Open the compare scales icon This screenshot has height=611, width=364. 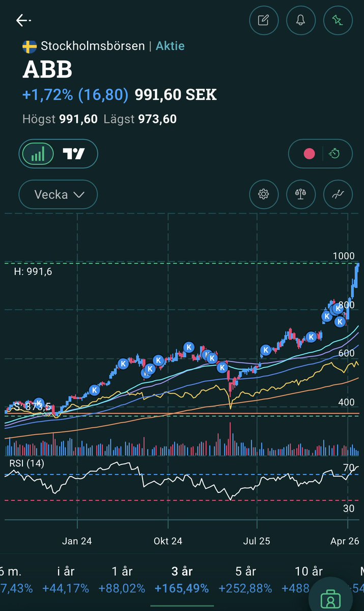(300, 194)
